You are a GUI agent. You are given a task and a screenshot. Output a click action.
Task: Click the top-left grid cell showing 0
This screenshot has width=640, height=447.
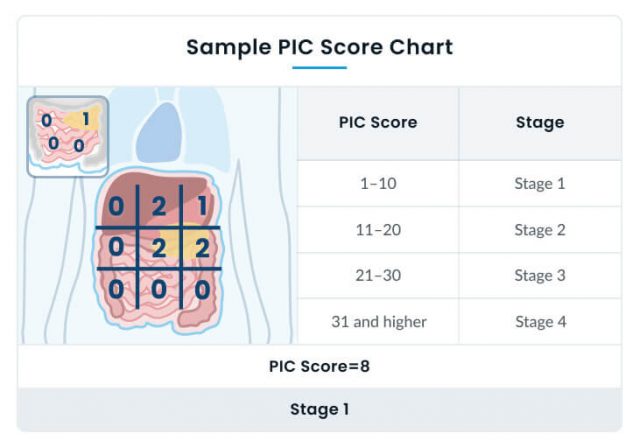(x=116, y=206)
